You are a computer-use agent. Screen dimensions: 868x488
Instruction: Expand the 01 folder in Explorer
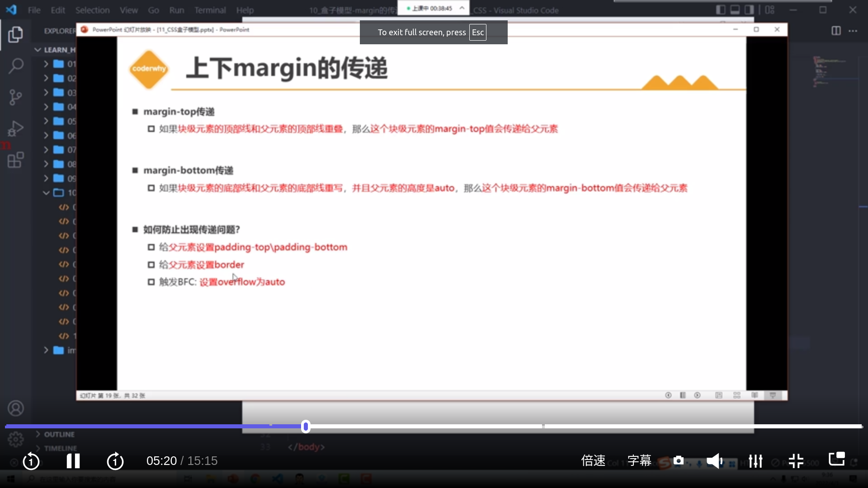tap(46, 64)
